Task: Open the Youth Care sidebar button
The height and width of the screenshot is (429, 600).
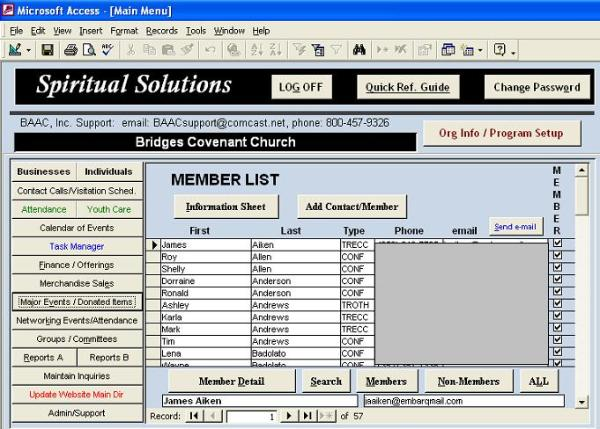Action: 109,209
